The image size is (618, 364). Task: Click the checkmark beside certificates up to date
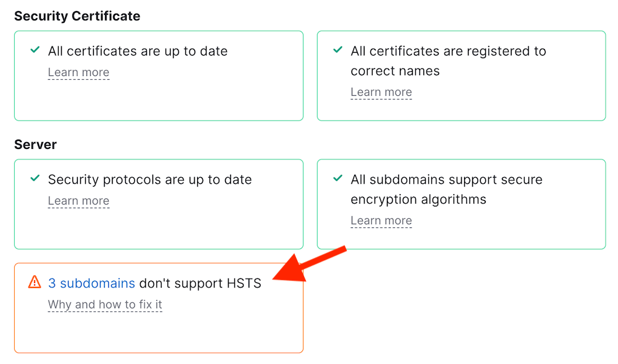click(x=35, y=50)
